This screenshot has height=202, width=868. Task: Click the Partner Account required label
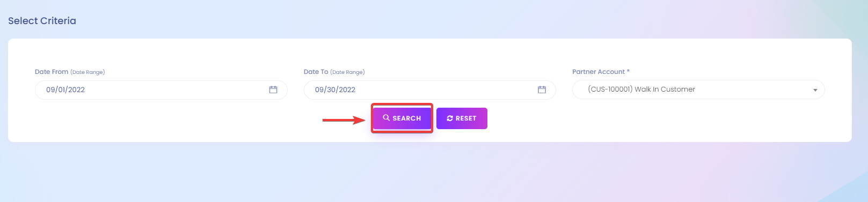[601, 72]
